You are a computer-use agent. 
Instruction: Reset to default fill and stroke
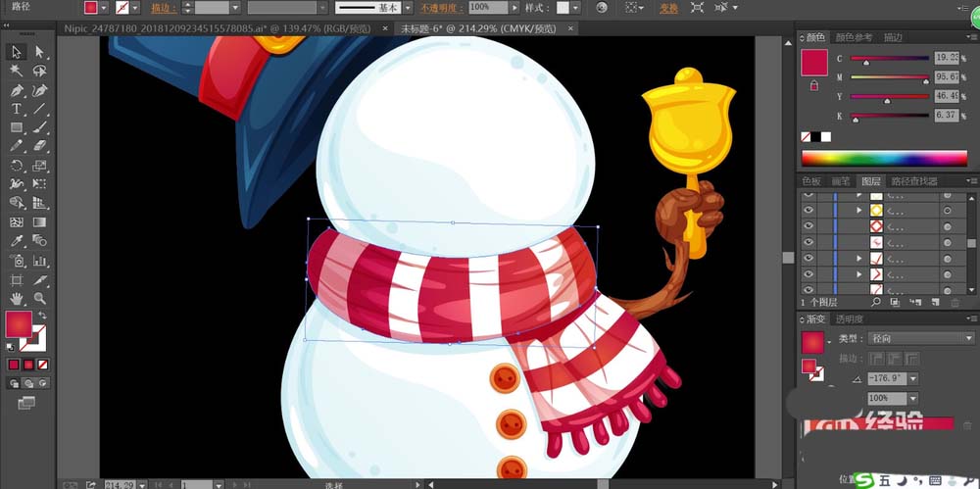point(11,347)
